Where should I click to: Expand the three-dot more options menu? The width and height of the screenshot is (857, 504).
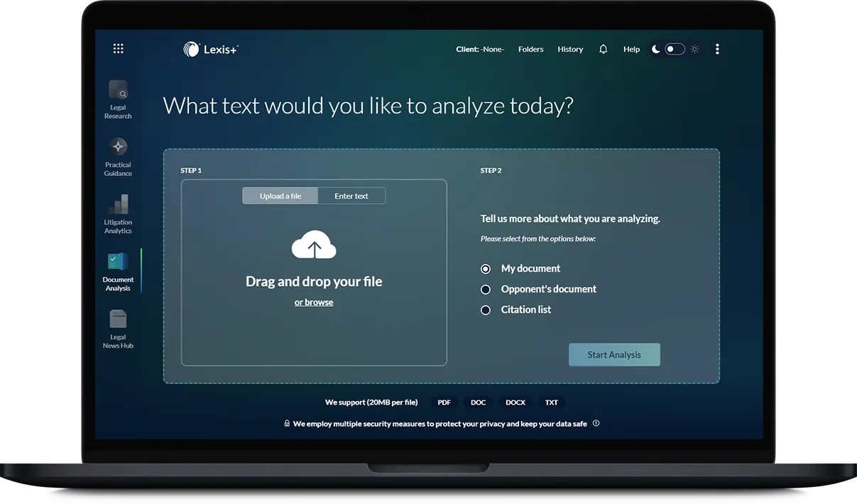[x=717, y=49]
